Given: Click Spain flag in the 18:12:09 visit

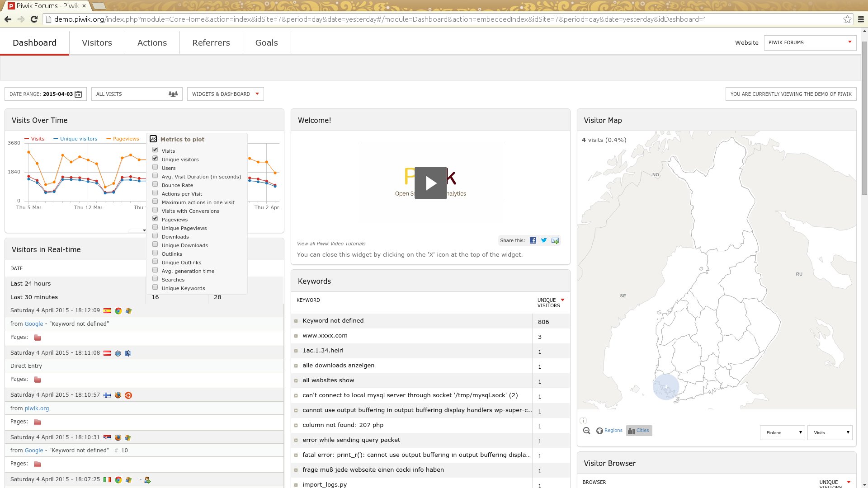Looking at the screenshot, I should coord(107,310).
